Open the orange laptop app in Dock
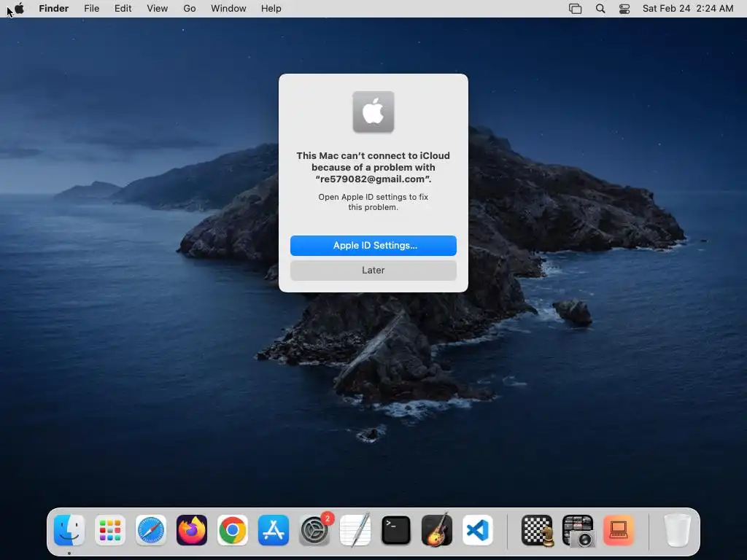This screenshot has height=560, width=747. [619, 530]
